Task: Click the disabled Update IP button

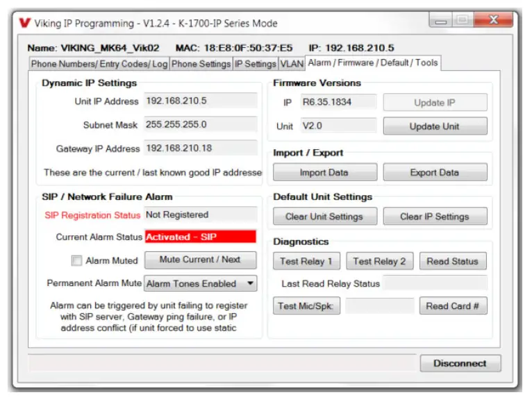Action: pos(435,103)
